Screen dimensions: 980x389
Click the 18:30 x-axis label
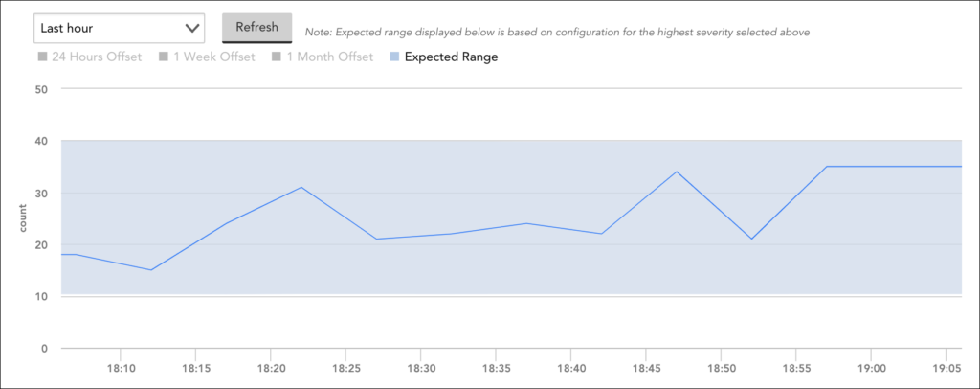(x=421, y=369)
